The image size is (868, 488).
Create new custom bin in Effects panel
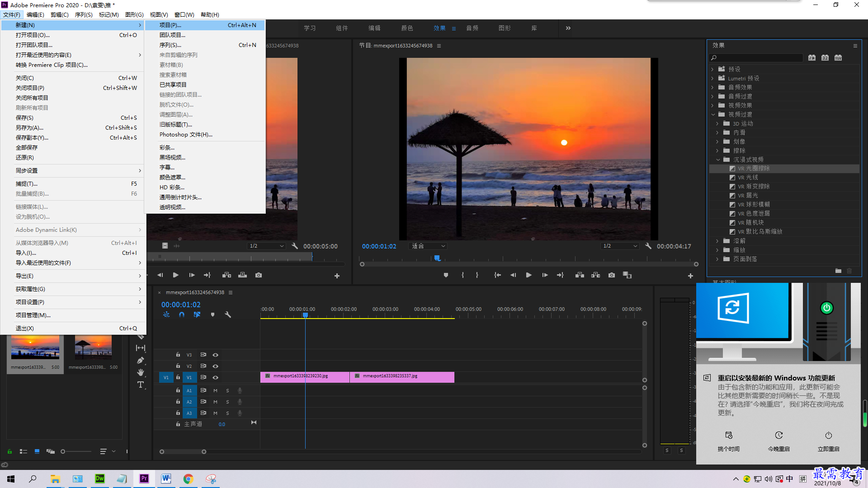coord(838,271)
